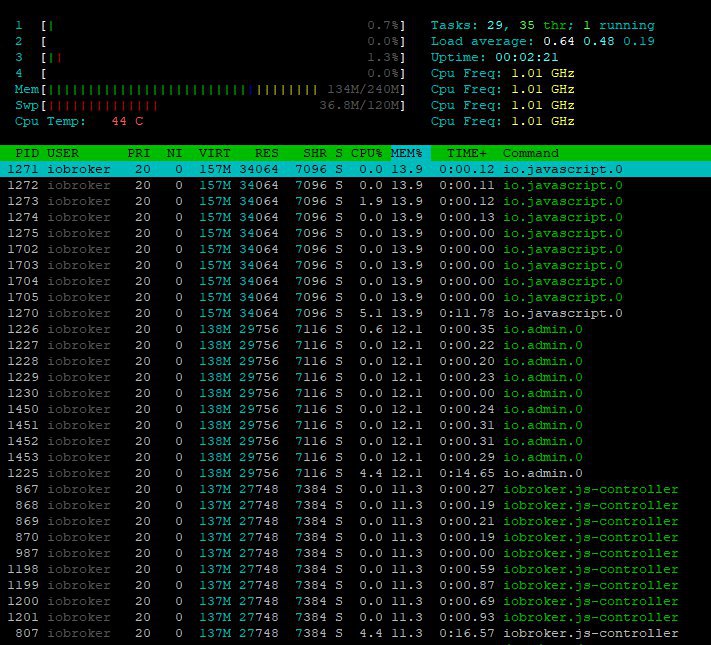
Task: Select process row with PID 1450
Action: (x=356, y=409)
